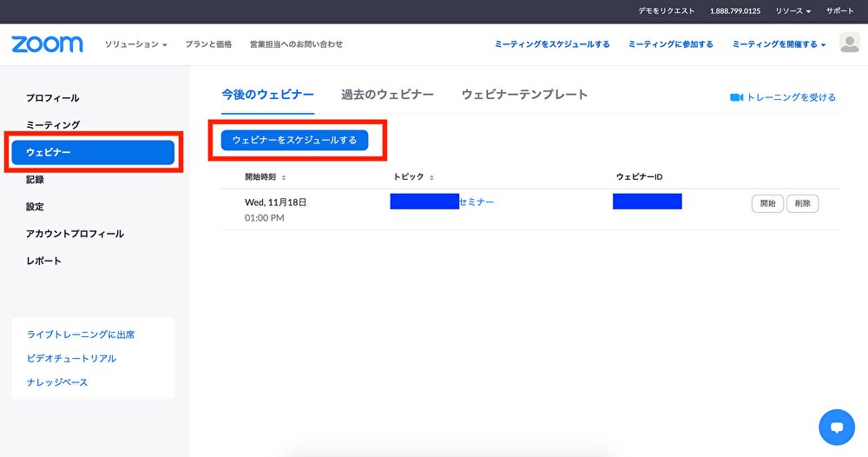Click デモをリクエスト in top bar
Image resolution: width=868 pixels, height=457 pixels.
click(666, 11)
